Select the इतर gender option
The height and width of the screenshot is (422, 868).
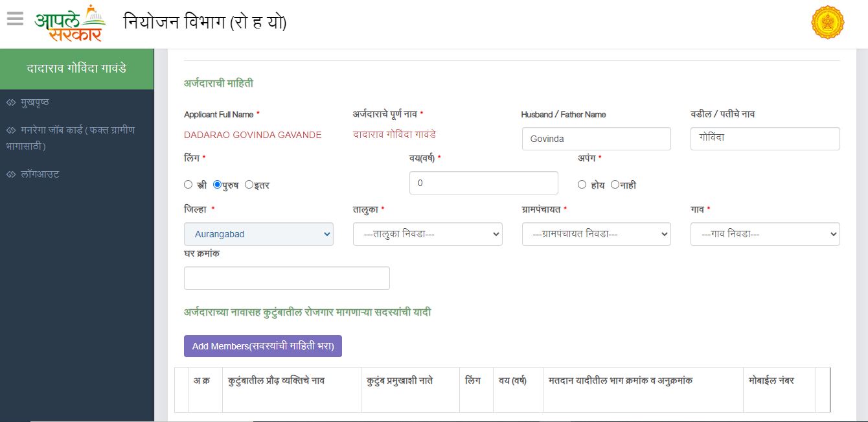coord(248,184)
